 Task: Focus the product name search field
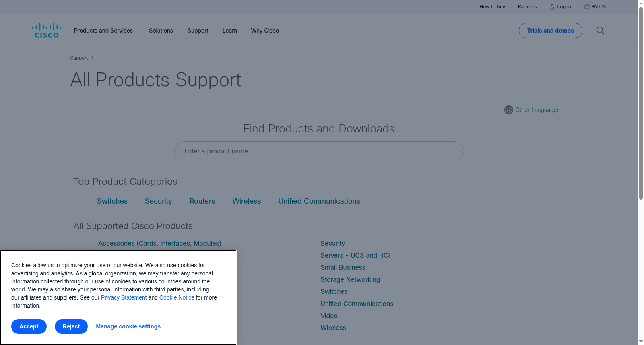pos(319,151)
